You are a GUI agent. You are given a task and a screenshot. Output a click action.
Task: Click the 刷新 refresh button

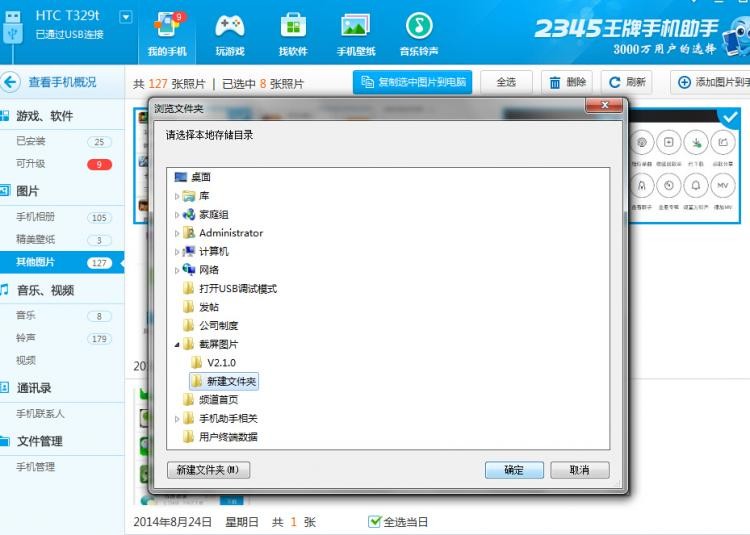[x=626, y=82]
